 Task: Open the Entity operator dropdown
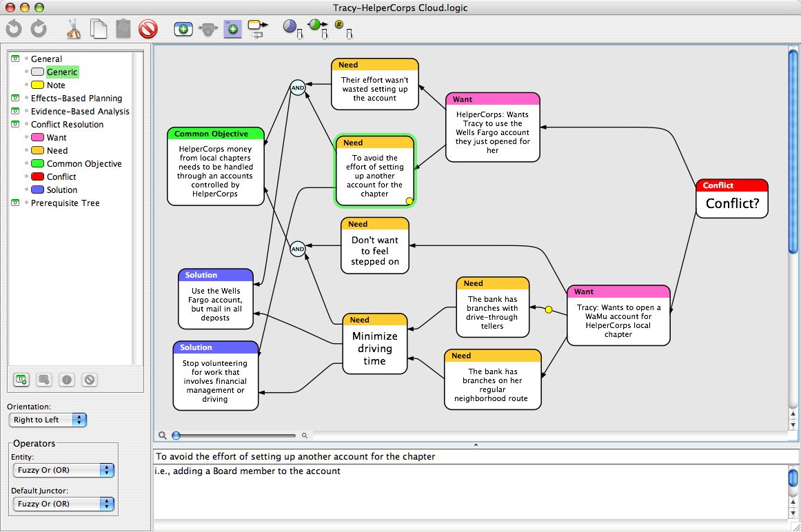pos(63,470)
